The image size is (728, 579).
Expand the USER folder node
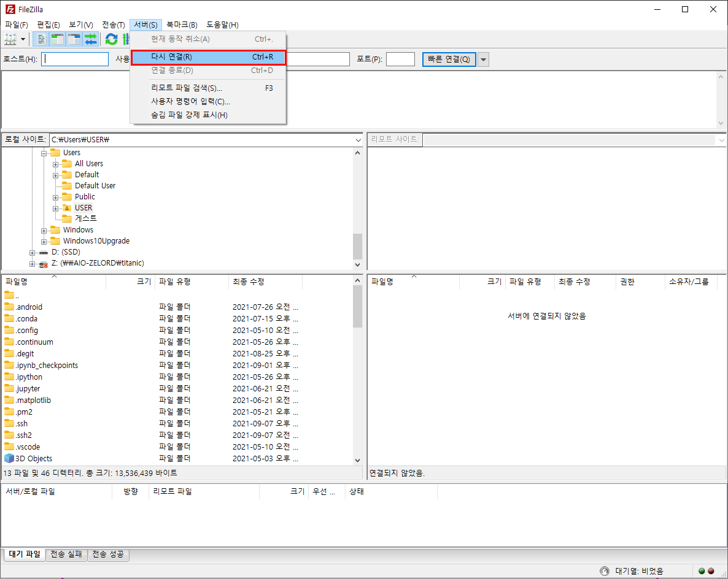[x=55, y=209]
